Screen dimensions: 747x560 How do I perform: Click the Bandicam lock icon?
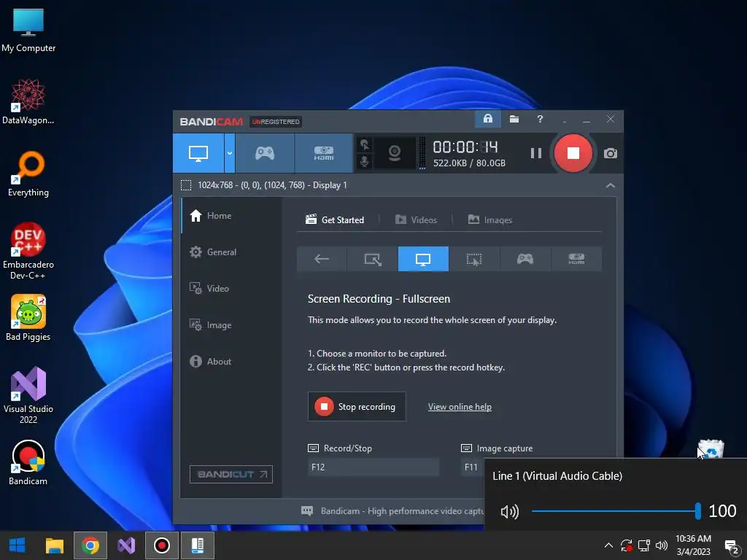coord(488,119)
